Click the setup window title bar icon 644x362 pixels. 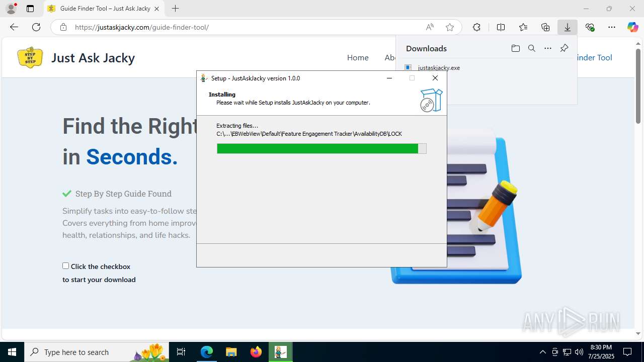click(x=204, y=78)
